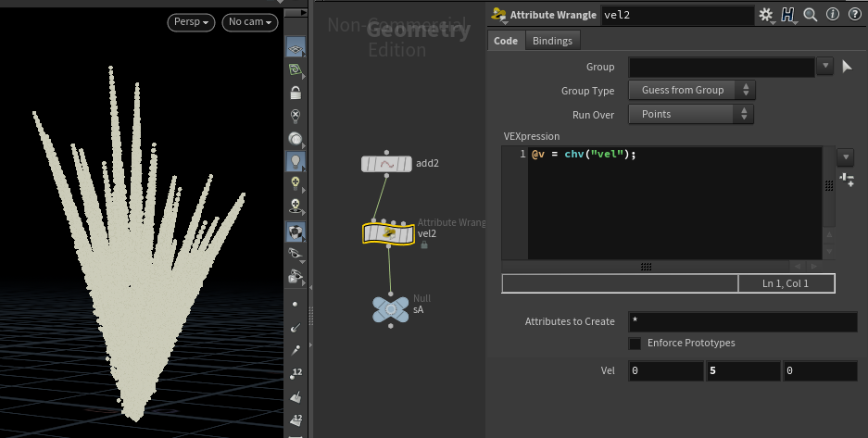Click the eye display options icon
Viewport: 868px width, 438px height.
click(x=296, y=276)
